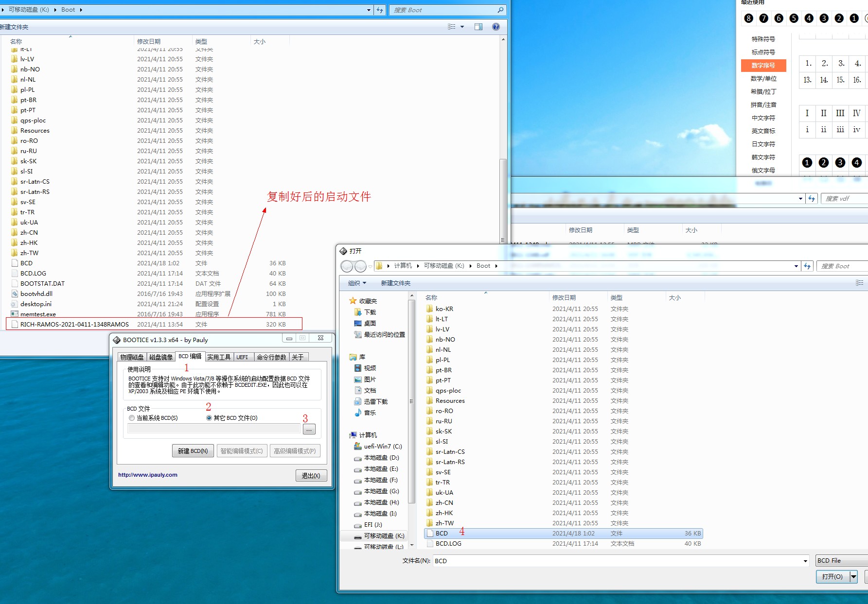Select 数字序号 category in symbol panel
Screen dimensions: 868x604
click(x=763, y=66)
